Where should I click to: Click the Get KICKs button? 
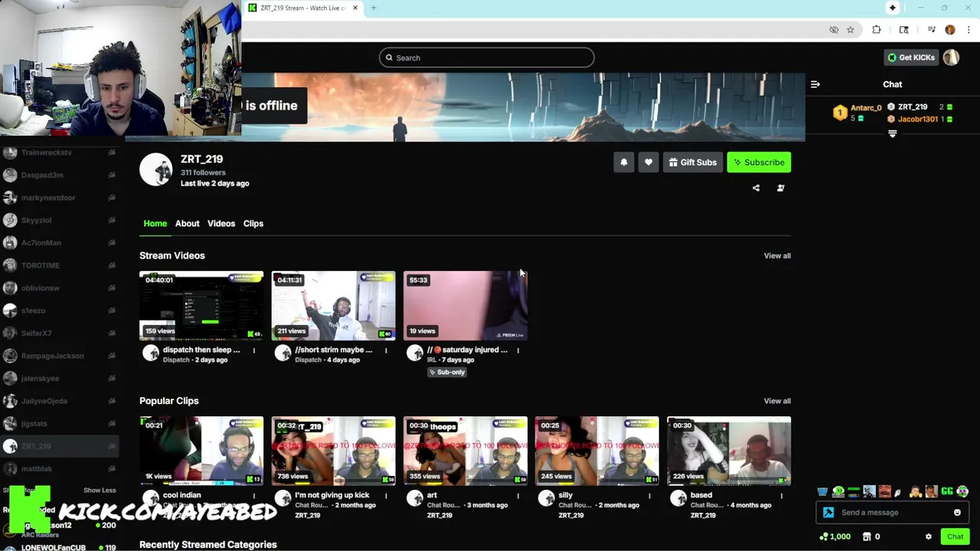(910, 57)
